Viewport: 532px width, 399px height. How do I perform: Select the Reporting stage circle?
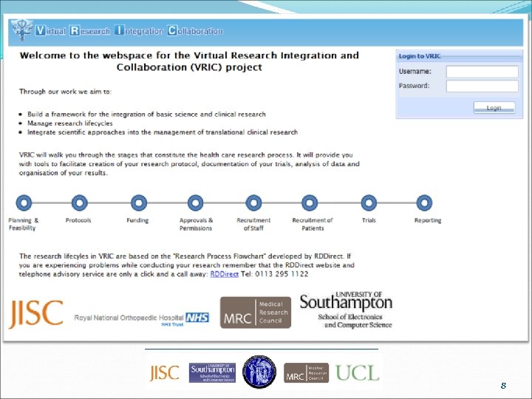coord(424,203)
